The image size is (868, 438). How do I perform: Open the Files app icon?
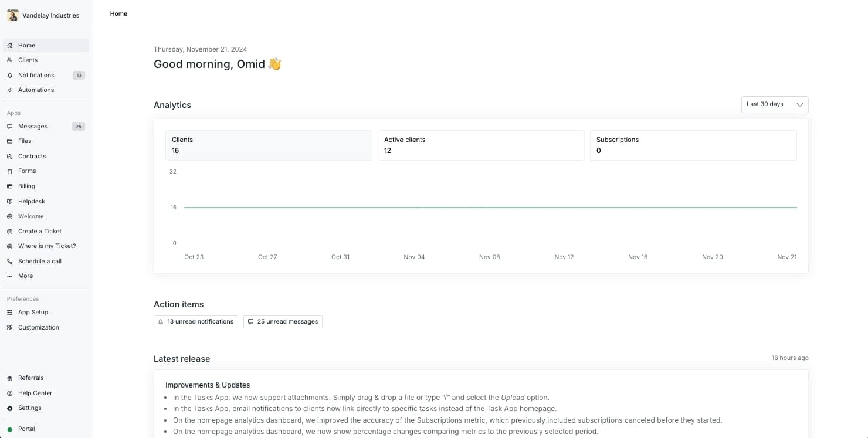point(9,141)
